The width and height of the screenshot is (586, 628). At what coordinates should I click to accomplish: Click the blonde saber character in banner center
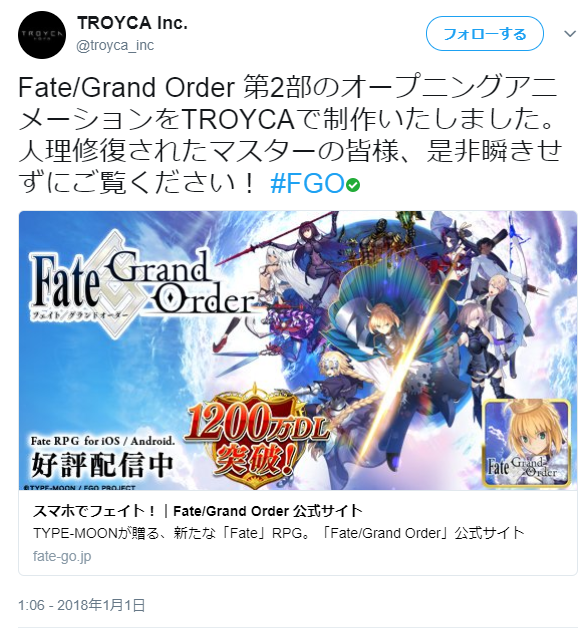click(385, 330)
